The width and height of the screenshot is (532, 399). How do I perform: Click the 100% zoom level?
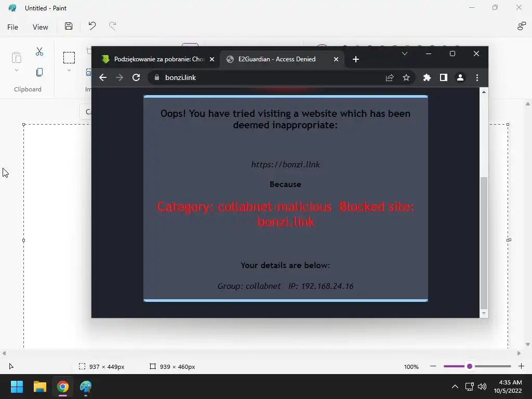coord(411,367)
